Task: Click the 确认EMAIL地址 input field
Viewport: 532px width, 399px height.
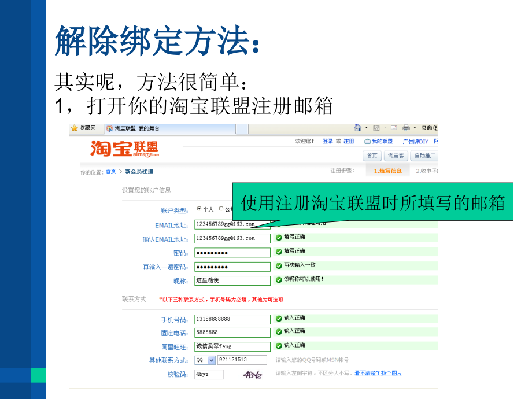Action: 232,238
